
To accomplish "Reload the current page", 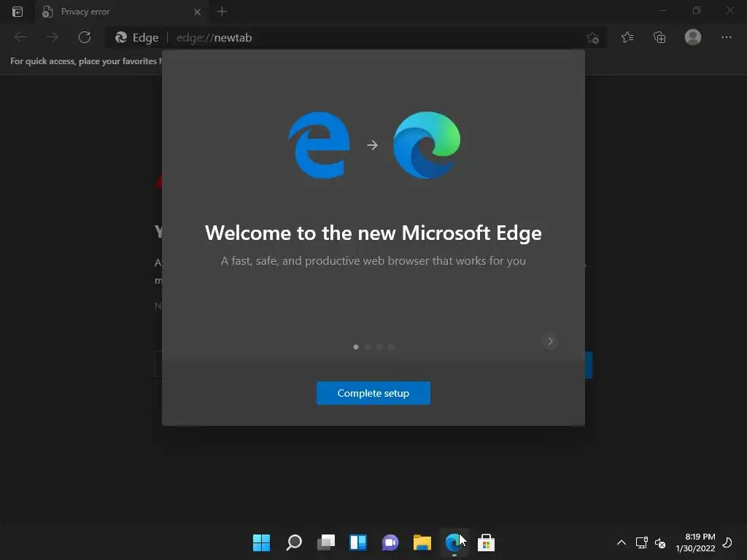I will [85, 37].
